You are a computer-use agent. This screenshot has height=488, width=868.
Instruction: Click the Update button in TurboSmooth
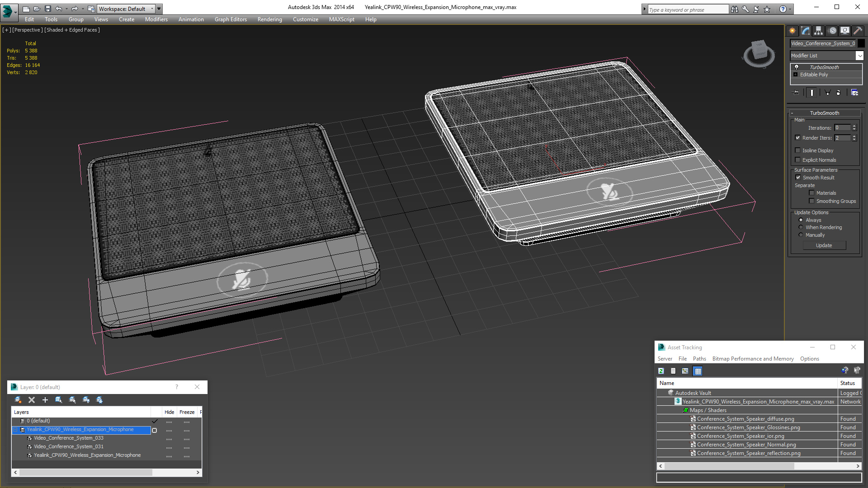pyautogui.click(x=824, y=245)
